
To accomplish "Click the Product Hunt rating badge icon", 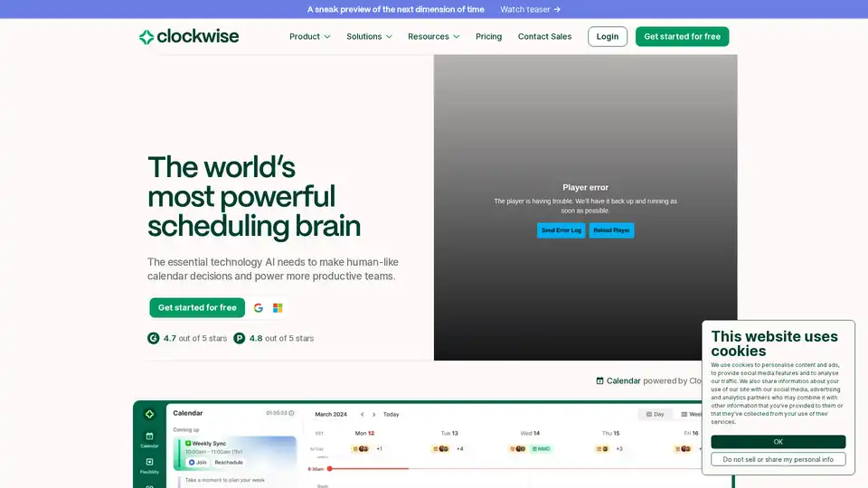I will [240, 338].
